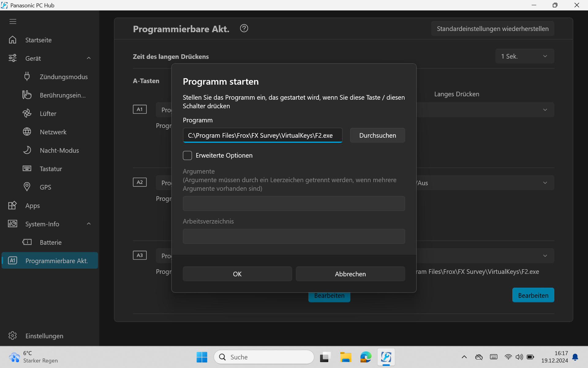Open Zündungsmodus in the sidebar
588x368 pixels.
[63, 77]
